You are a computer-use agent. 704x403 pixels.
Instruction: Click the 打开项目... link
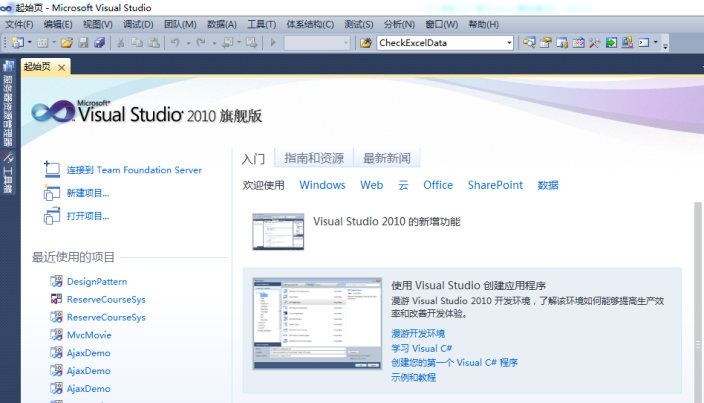pyautogui.click(x=88, y=216)
